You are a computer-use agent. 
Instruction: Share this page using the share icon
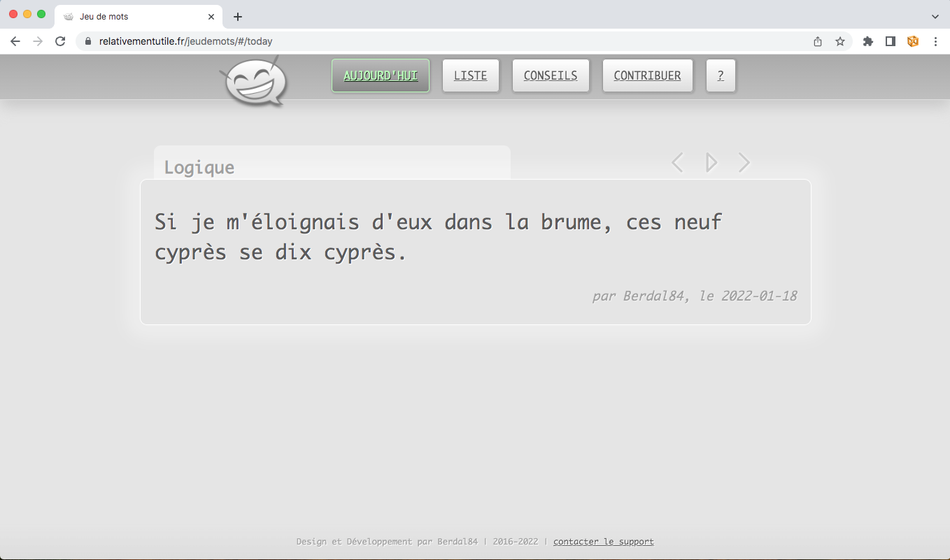click(x=818, y=41)
